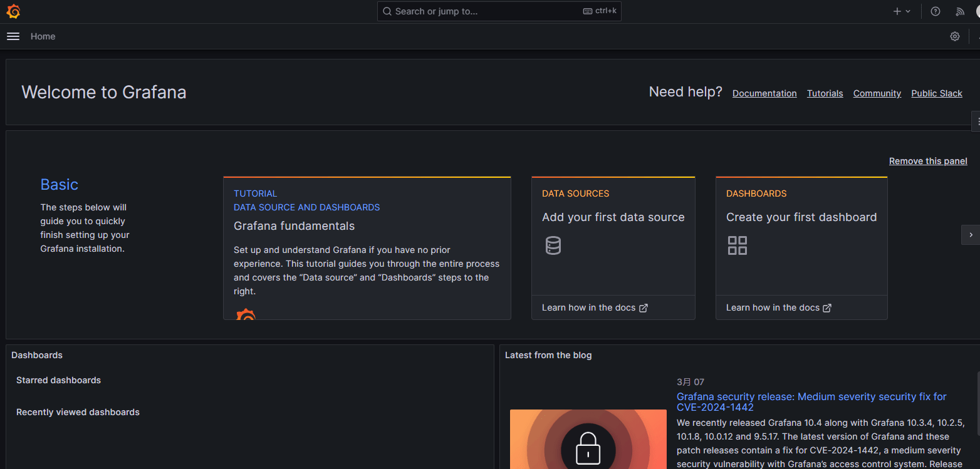The width and height of the screenshot is (980, 469).
Task: Click the grid icon under Dashboards card
Action: click(738, 245)
